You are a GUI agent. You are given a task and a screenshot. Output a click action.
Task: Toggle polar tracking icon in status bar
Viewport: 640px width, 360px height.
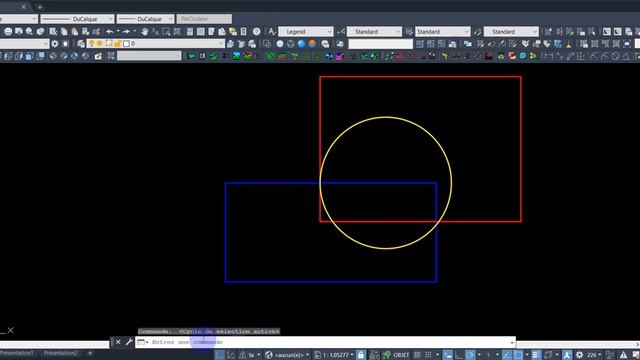(470, 355)
